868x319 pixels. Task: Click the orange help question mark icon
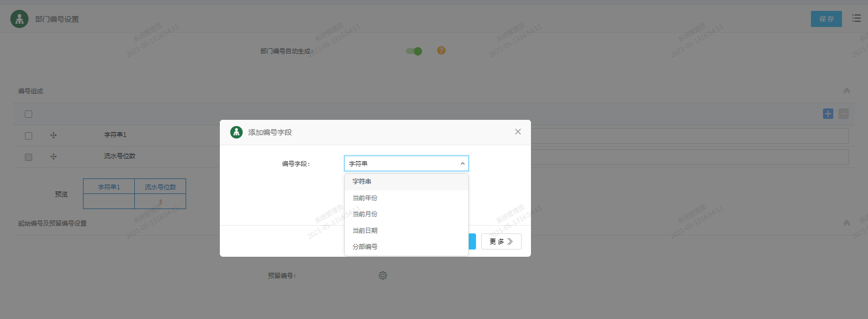coord(441,50)
